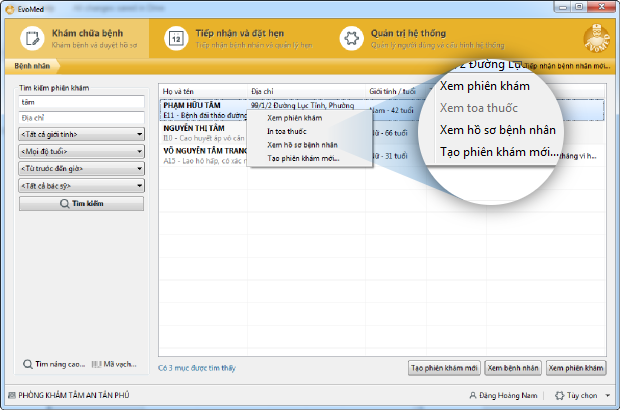Open the Tiếp nhận và đặt hẹn calendar icon

point(176,38)
